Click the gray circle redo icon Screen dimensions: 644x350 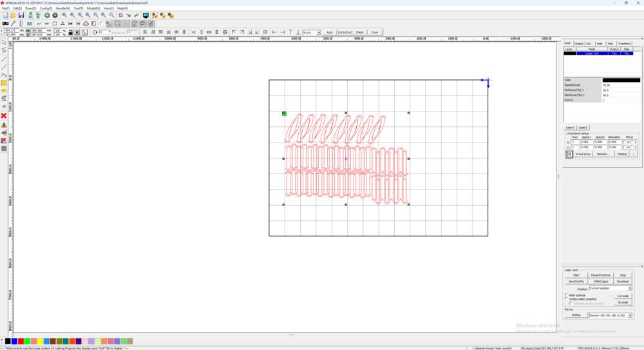pyautogui.click(x=55, y=15)
